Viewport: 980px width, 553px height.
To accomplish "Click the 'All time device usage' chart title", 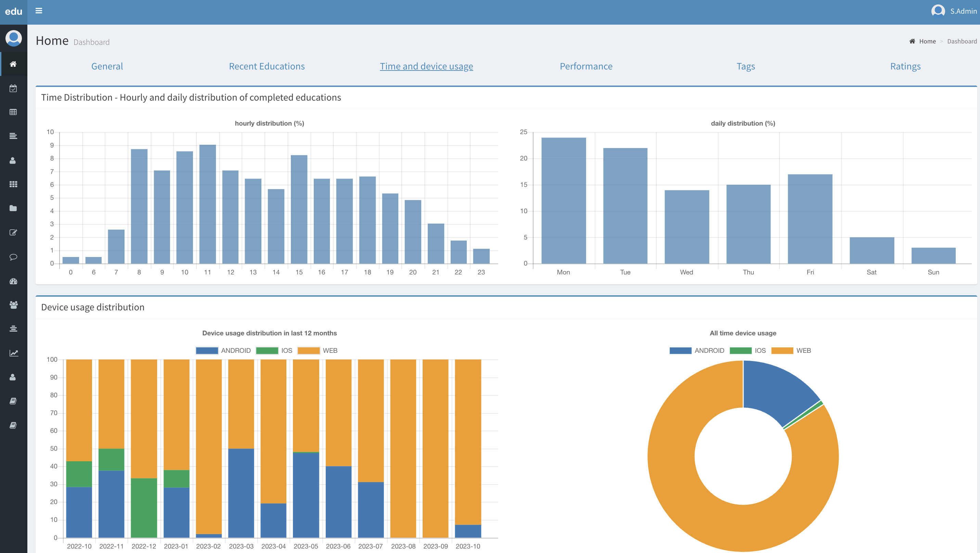I will pos(743,333).
